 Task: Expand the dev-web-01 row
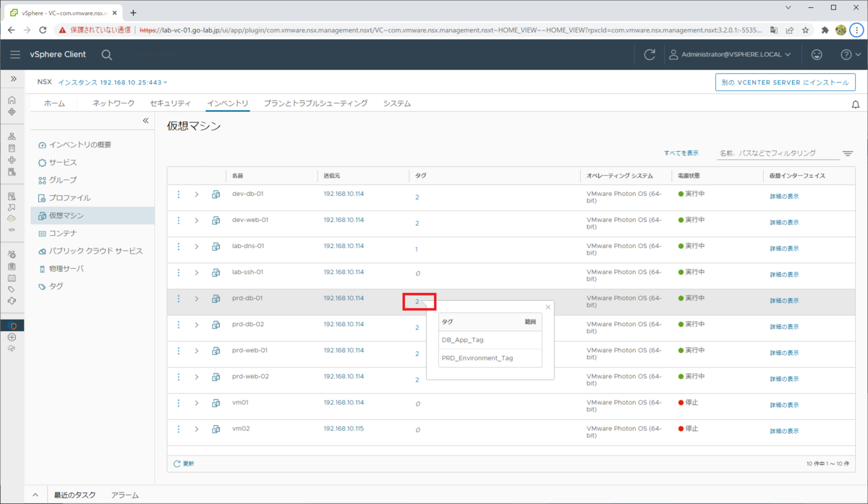(196, 221)
